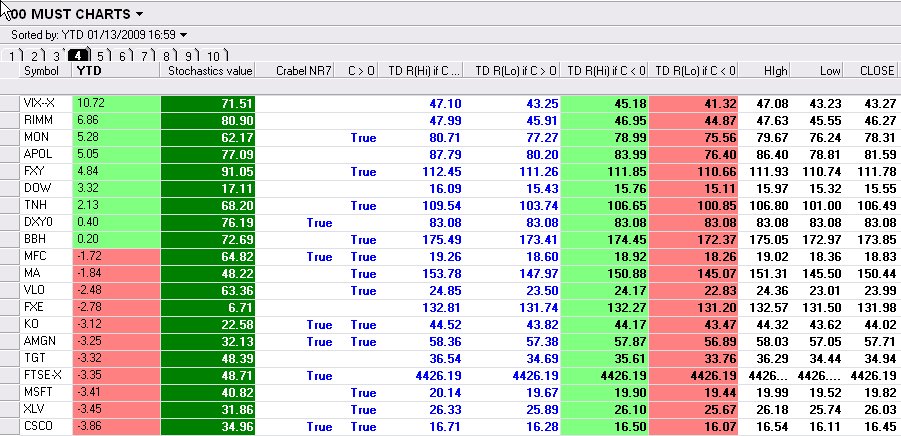
Task: Select the DOW symbol
Action: (37, 188)
